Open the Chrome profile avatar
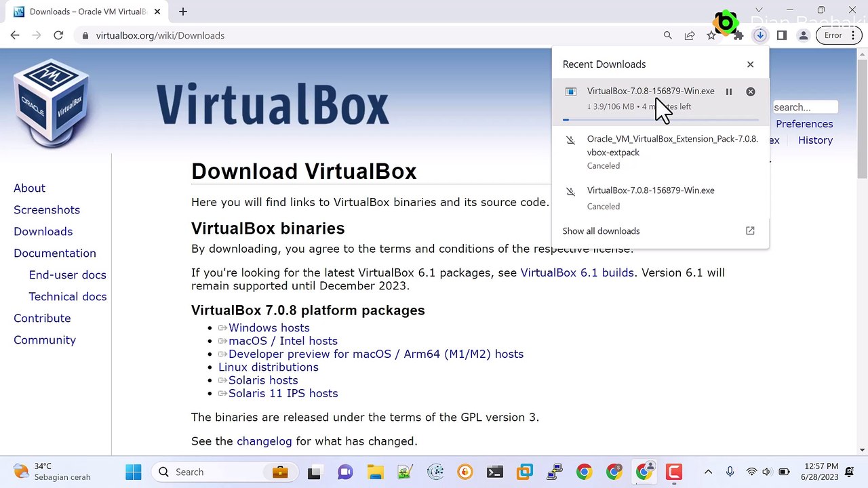The height and width of the screenshot is (488, 868). point(804,35)
